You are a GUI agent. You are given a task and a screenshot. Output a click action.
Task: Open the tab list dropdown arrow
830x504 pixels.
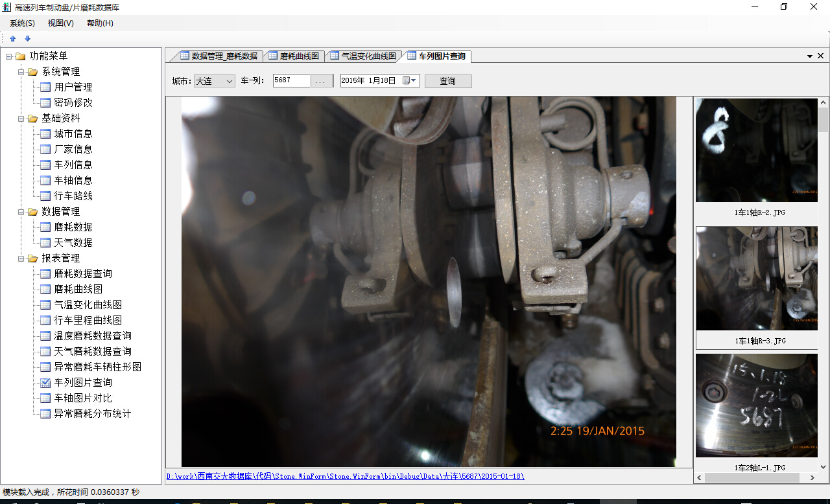pos(810,56)
